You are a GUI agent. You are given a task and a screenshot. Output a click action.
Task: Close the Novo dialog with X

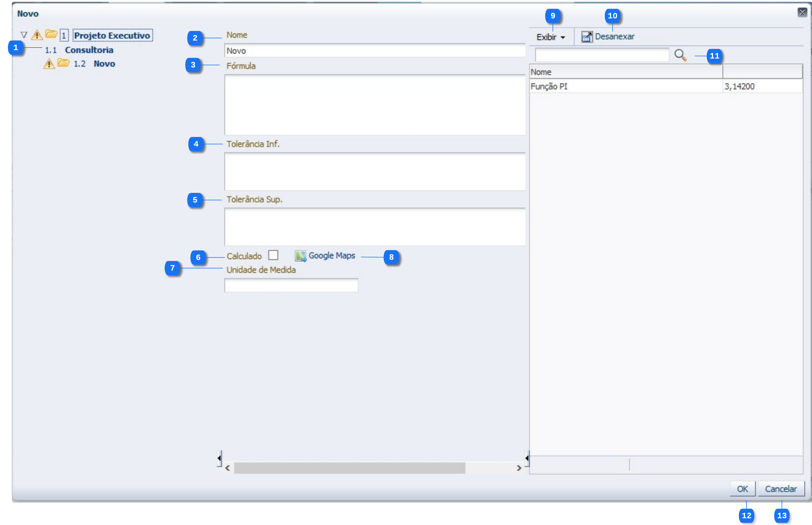point(802,13)
